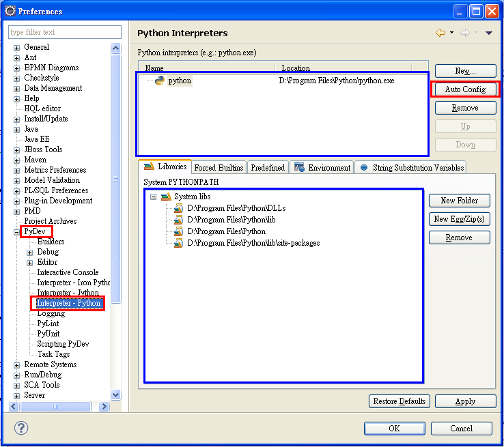Switch to the Libraries tab

coord(165,167)
